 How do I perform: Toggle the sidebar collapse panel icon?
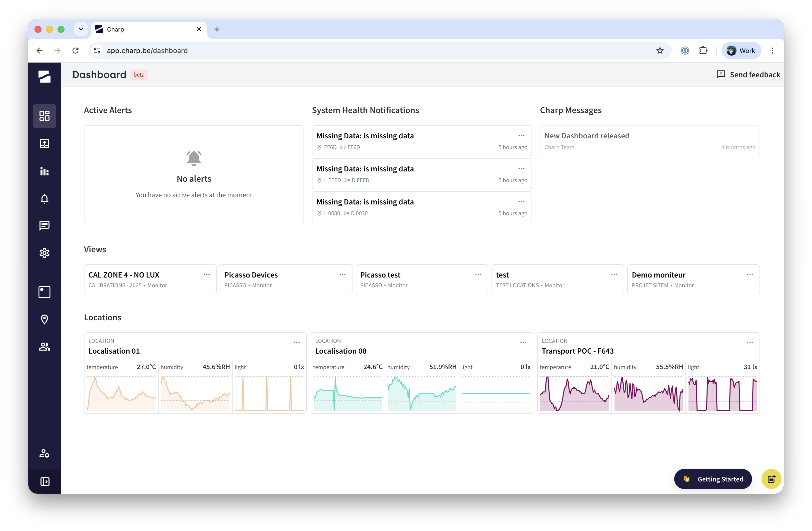pyautogui.click(x=45, y=481)
